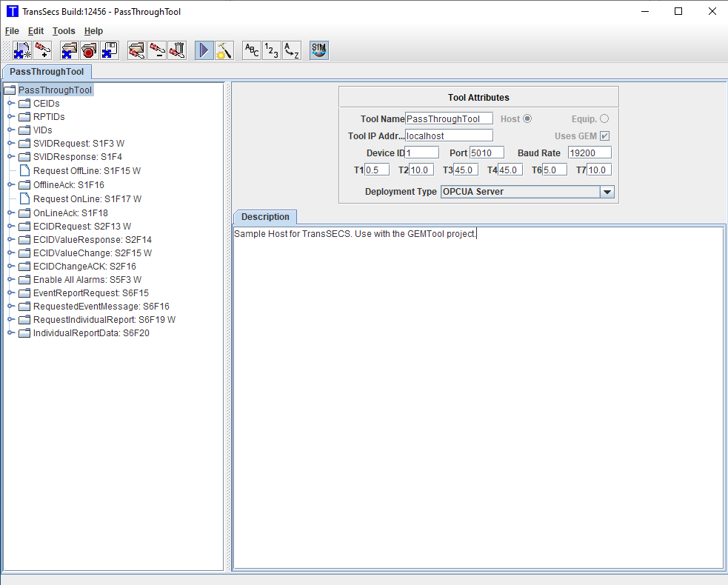Expand the RPTIDs tree node
728x585 pixels.
click(10, 116)
